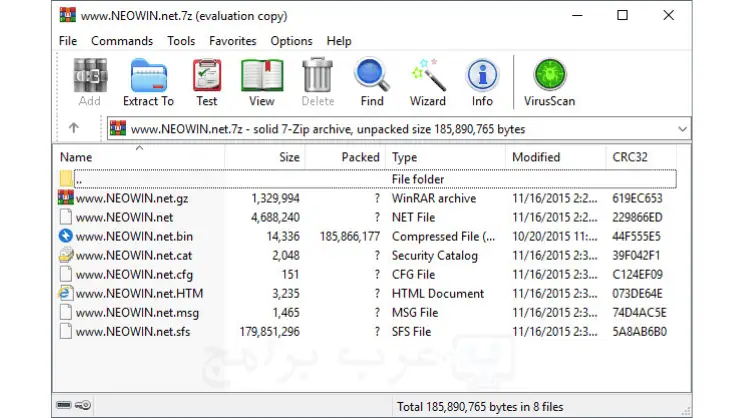Click size value 4,688,240

click(275, 217)
